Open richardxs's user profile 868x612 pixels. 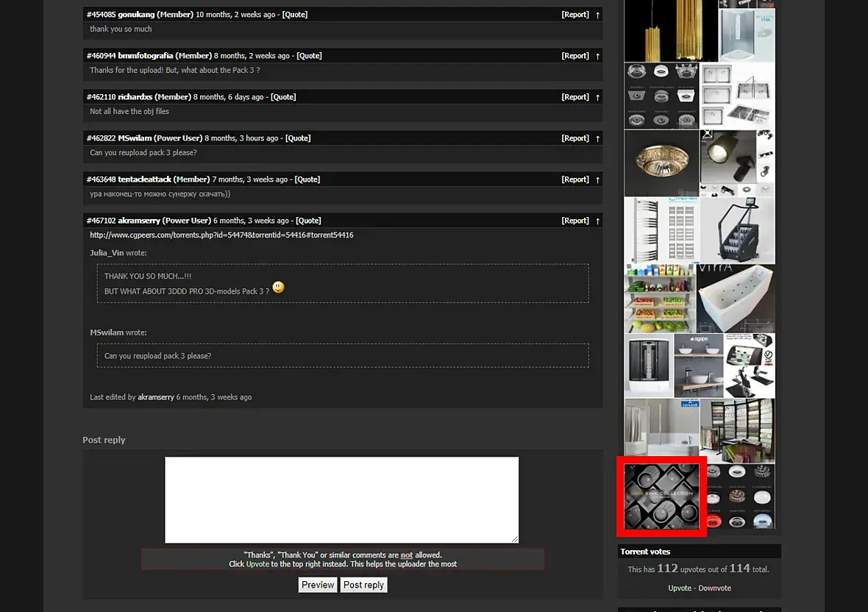[135, 97]
